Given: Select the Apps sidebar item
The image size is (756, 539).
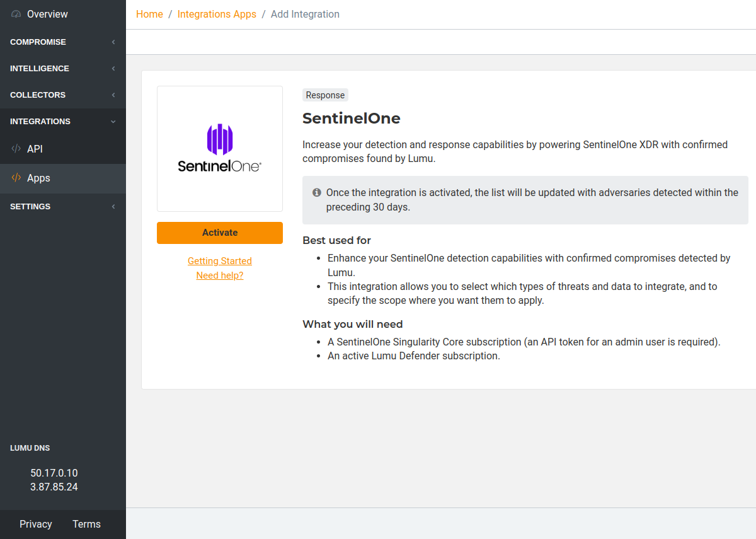Looking at the screenshot, I should coord(38,178).
